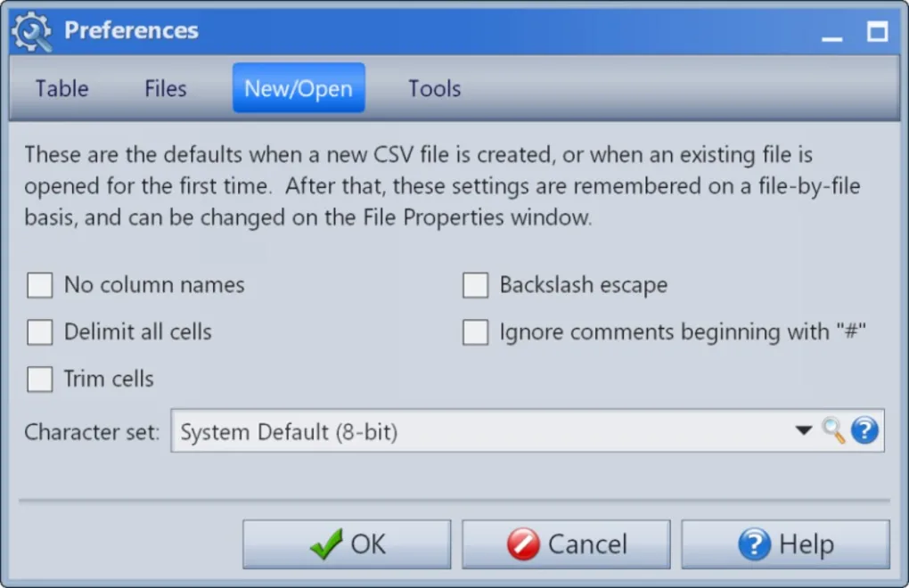Click the blue help icon beside Character set
This screenshot has height=588, width=909.
click(864, 431)
